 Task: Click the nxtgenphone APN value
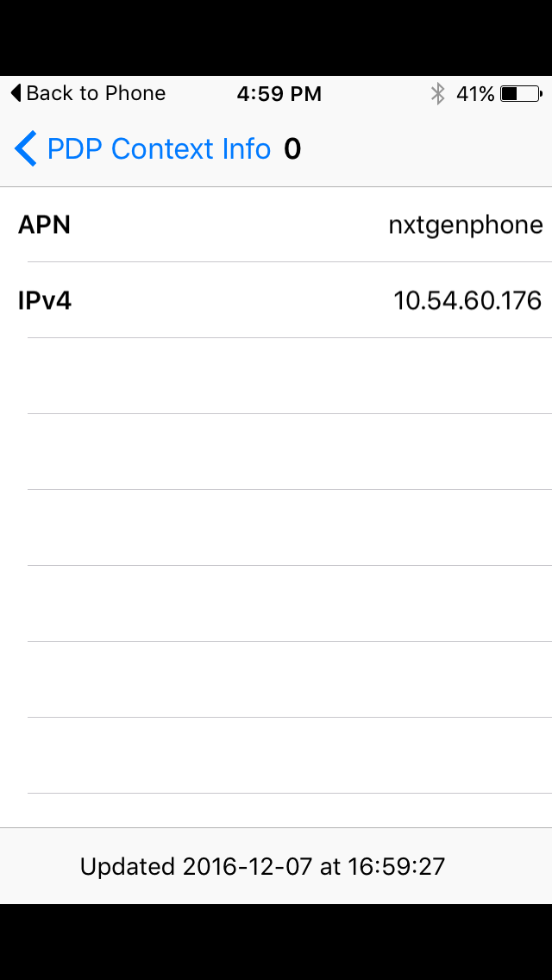(466, 226)
